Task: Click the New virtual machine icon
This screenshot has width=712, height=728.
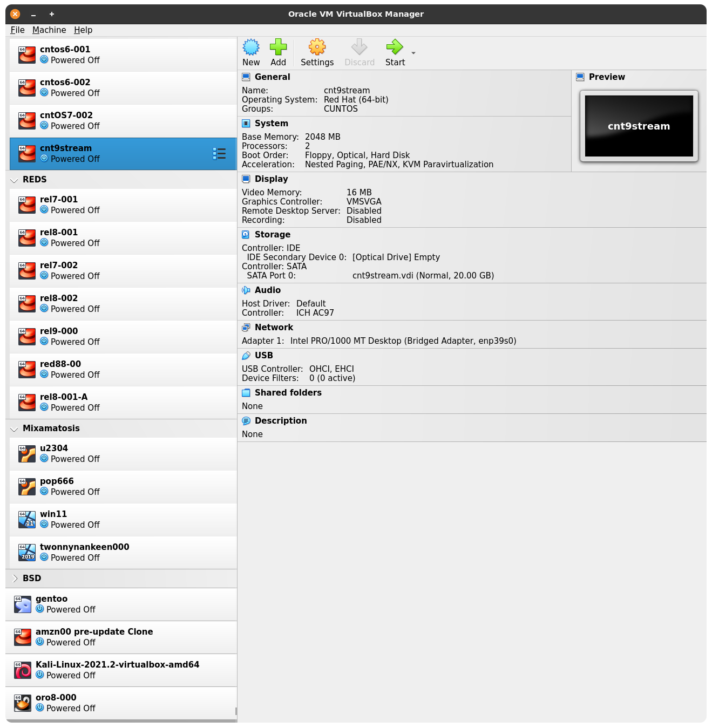Action: click(251, 47)
